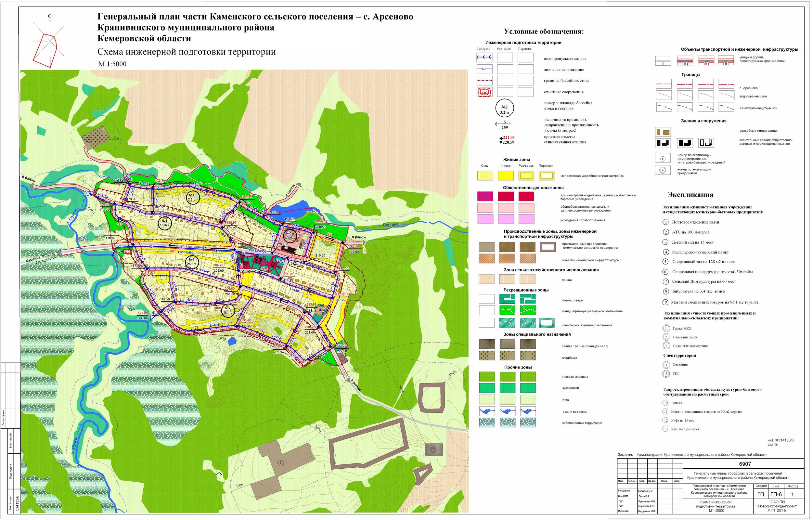Screen dimensions: 812x520
Task: Click the Условные обозначения heading
Action: tap(544, 32)
